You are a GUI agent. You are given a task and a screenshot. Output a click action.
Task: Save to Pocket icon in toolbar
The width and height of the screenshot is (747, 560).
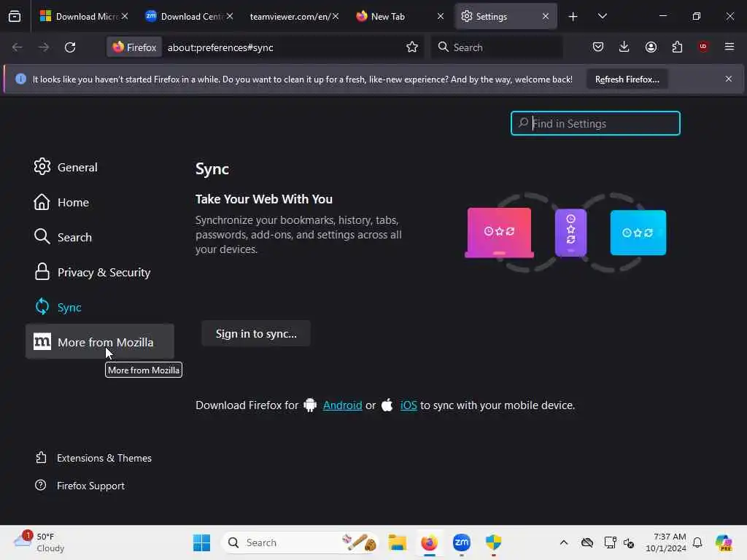point(598,47)
